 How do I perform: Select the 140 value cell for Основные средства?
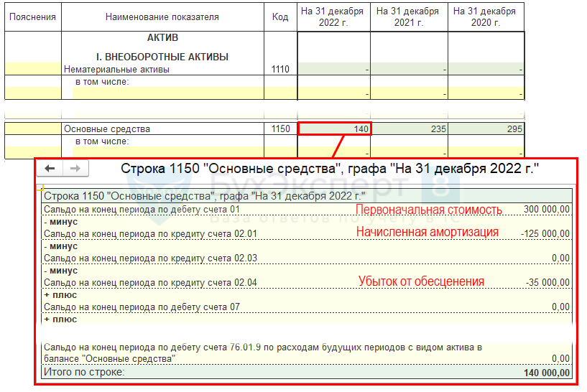click(334, 129)
